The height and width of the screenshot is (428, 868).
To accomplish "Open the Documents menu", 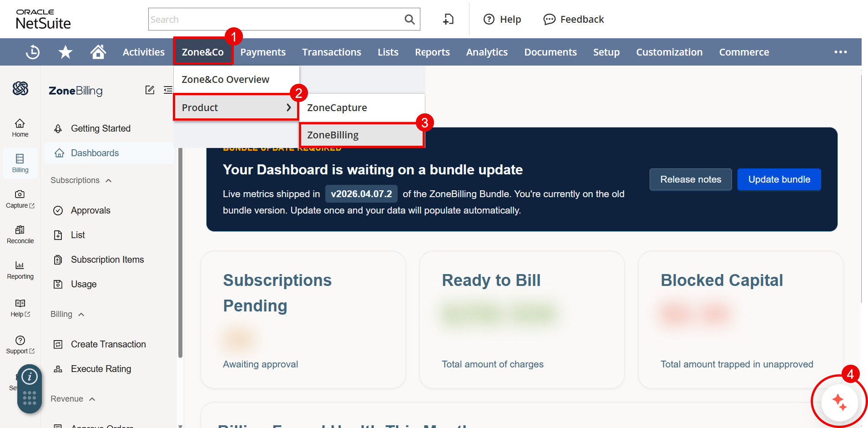I will click(x=550, y=52).
